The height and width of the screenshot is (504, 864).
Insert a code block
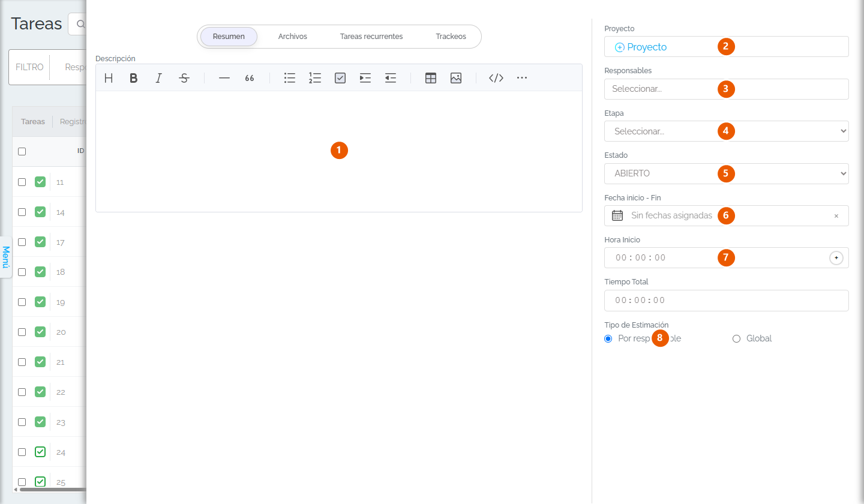(x=496, y=78)
